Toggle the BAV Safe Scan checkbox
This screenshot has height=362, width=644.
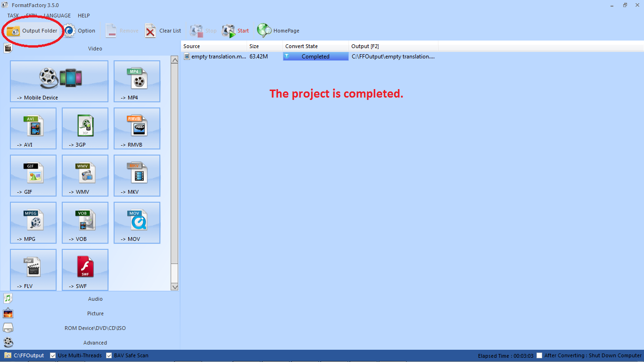pyautogui.click(x=109, y=355)
